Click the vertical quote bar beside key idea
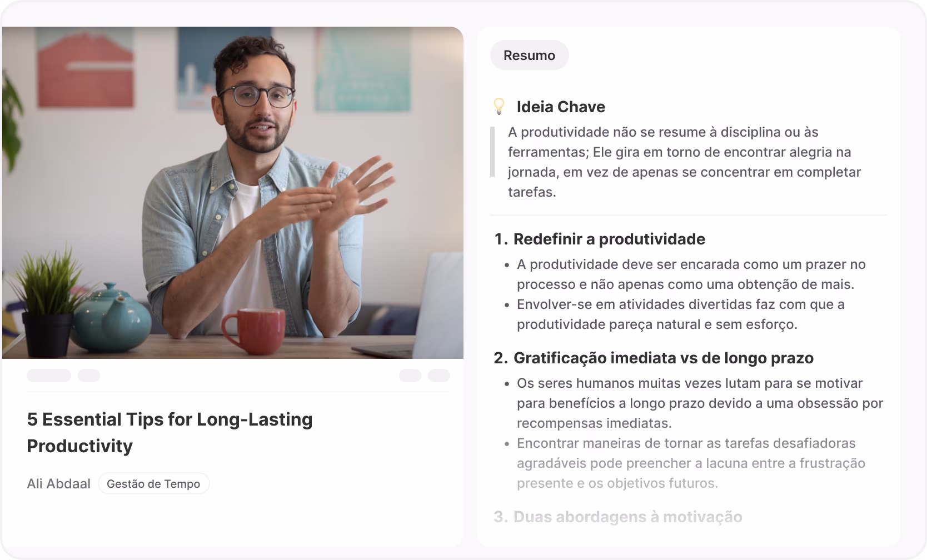Image resolution: width=927 pixels, height=560 pixels. coord(492,152)
